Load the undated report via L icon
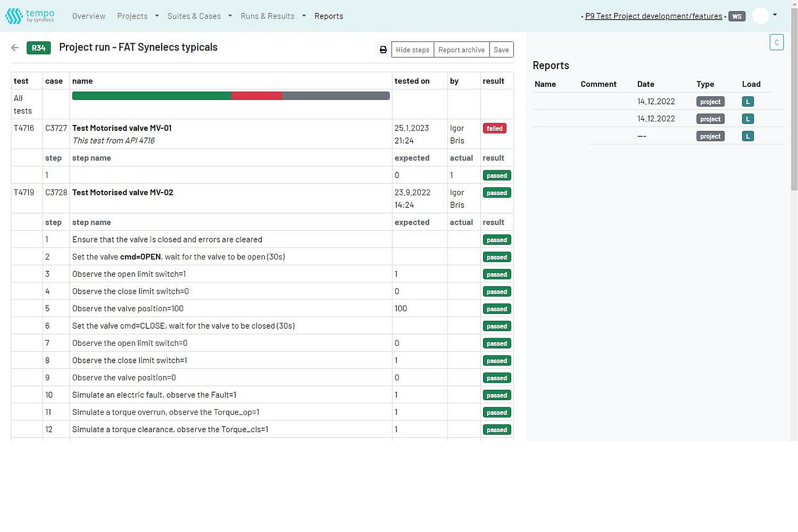Screen dimensions: 798x532 747,136
